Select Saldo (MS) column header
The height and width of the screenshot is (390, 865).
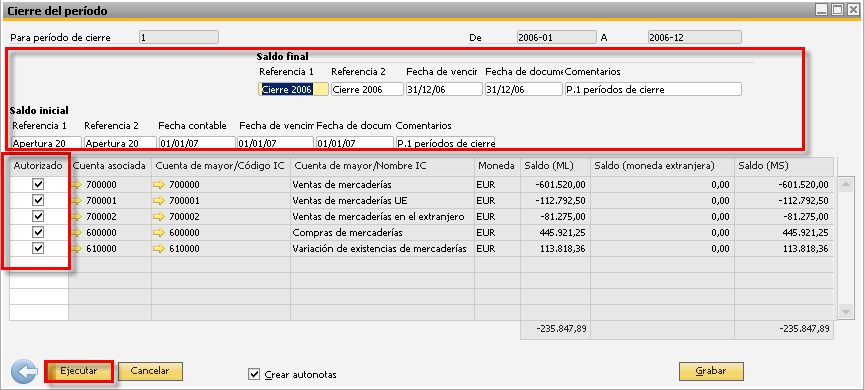[784, 166]
